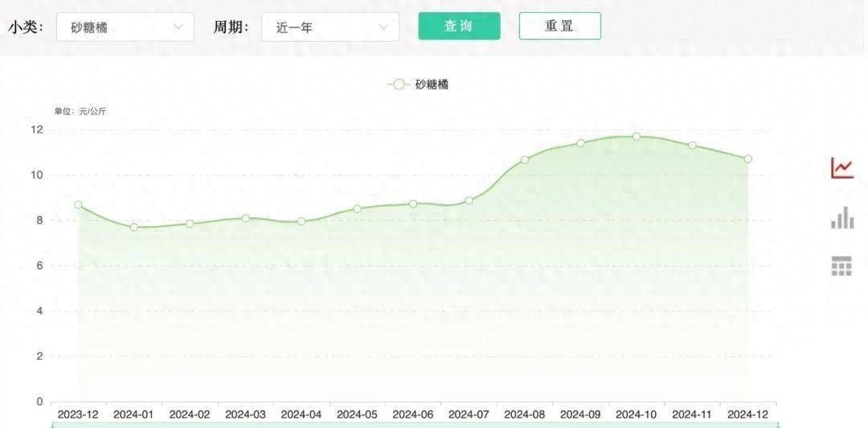The height and width of the screenshot is (428, 868).
Task: Open the 小类 砂糖橘 dropdown
Action: (125, 27)
